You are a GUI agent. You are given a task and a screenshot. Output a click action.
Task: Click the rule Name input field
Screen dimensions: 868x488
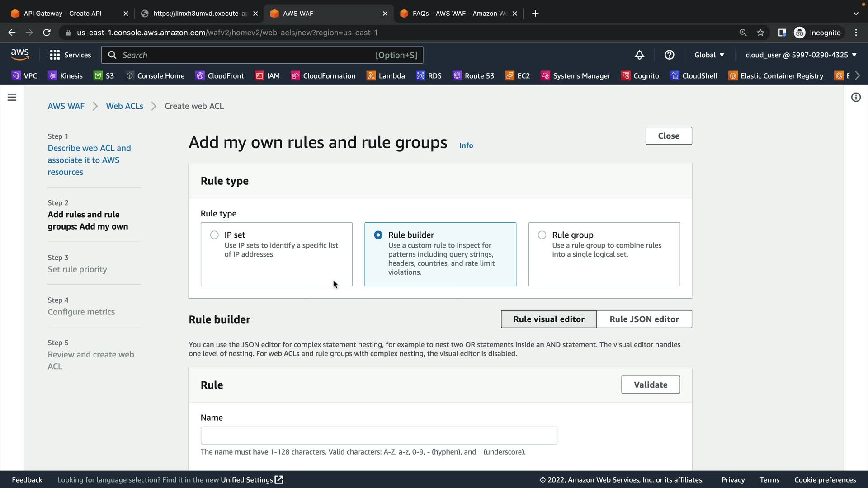click(x=378, y=435)
